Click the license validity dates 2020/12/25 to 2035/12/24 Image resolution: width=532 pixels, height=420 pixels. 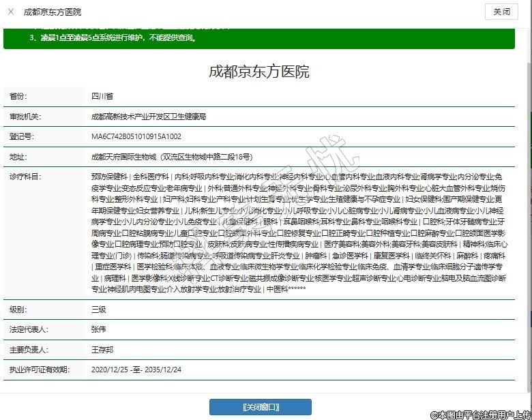137,370
